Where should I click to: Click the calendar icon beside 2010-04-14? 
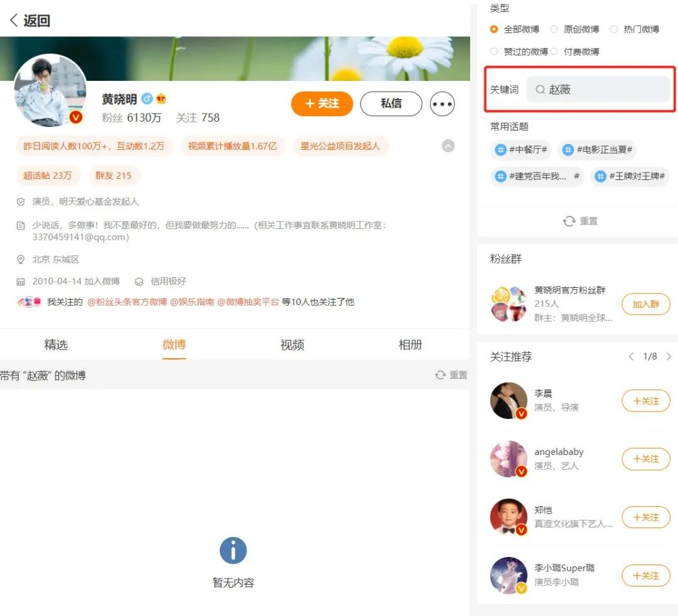[20, 282]
